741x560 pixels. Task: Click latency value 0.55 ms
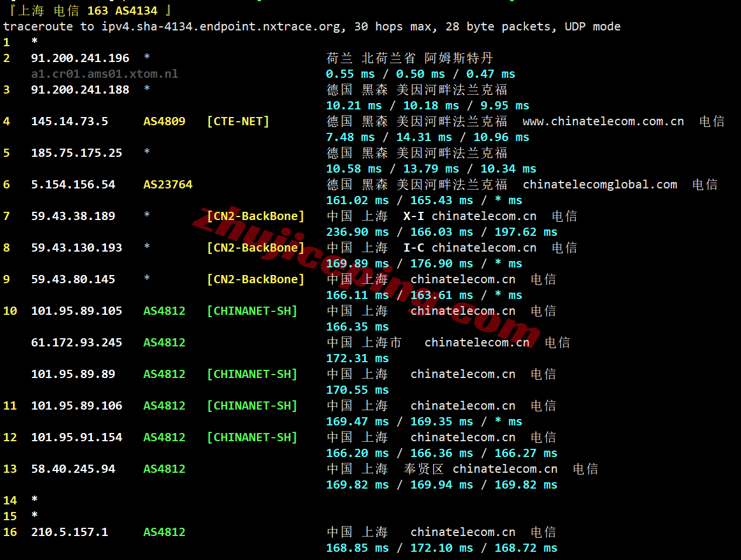tap(351, 74)
